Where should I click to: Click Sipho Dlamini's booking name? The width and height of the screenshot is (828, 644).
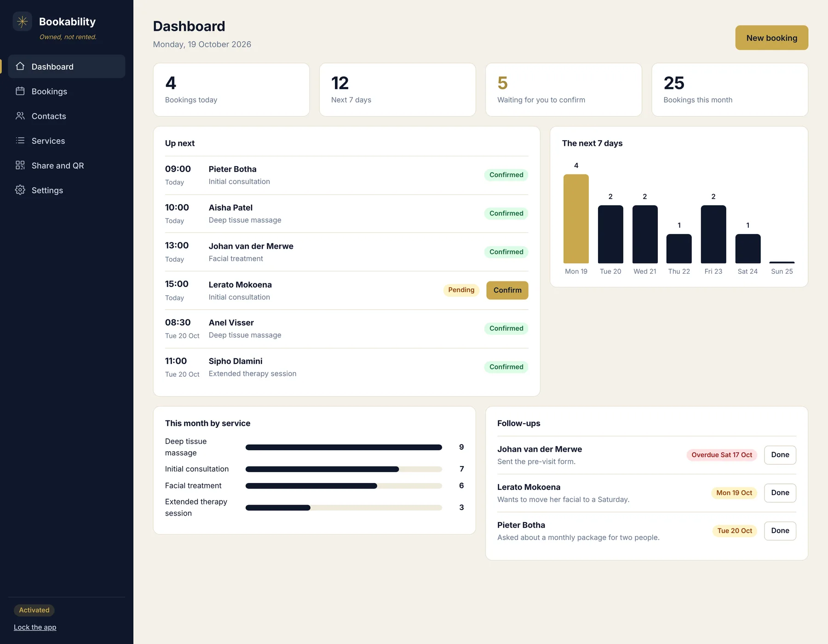(236, 361)
